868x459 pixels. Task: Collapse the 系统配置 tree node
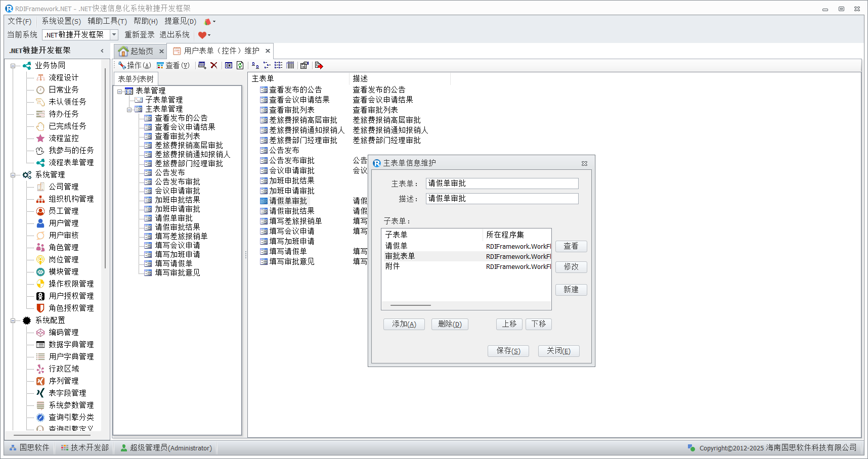(x=13, y=320)
